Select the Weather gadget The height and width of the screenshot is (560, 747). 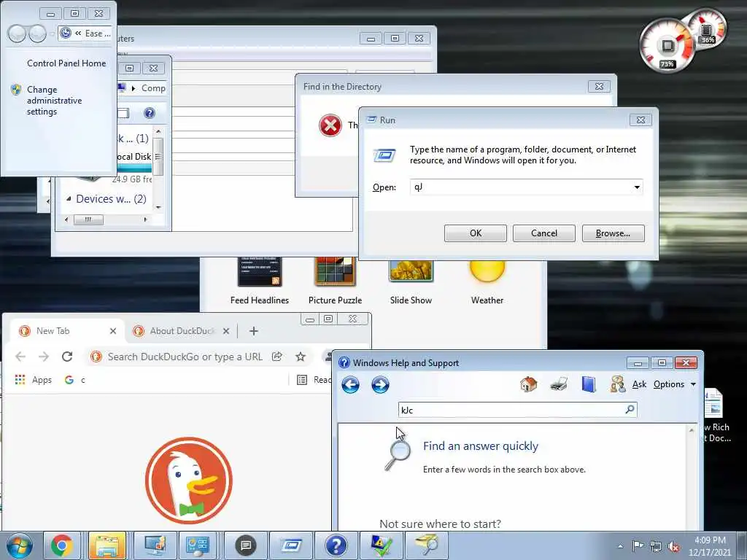487,284
